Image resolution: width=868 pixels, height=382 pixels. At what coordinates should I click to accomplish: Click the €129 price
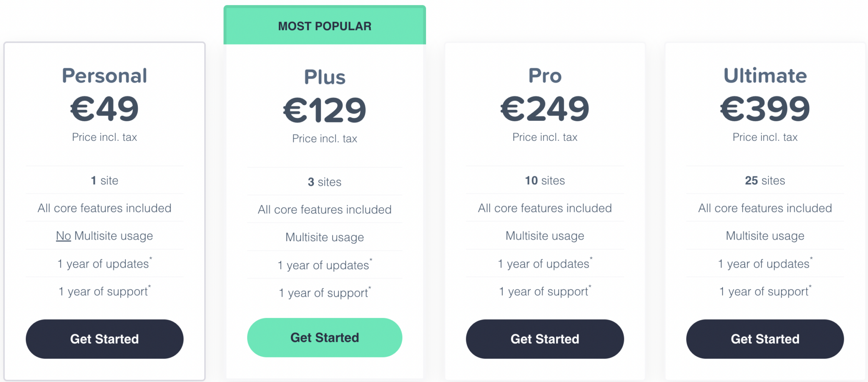tap(325, 110)
